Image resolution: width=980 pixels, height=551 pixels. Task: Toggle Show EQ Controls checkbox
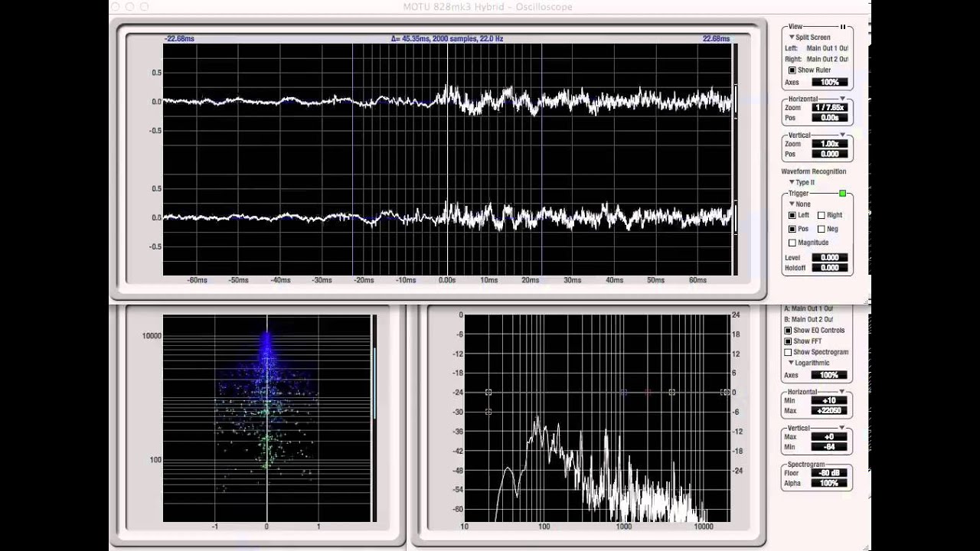pos(788,331)
